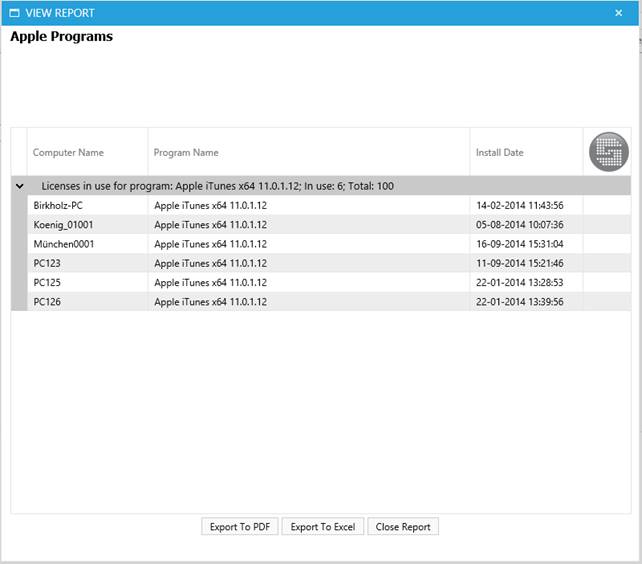Click Export To PDF button
Image resolution: width=642 pixels, height=564 pixels.
pos(239,527)
